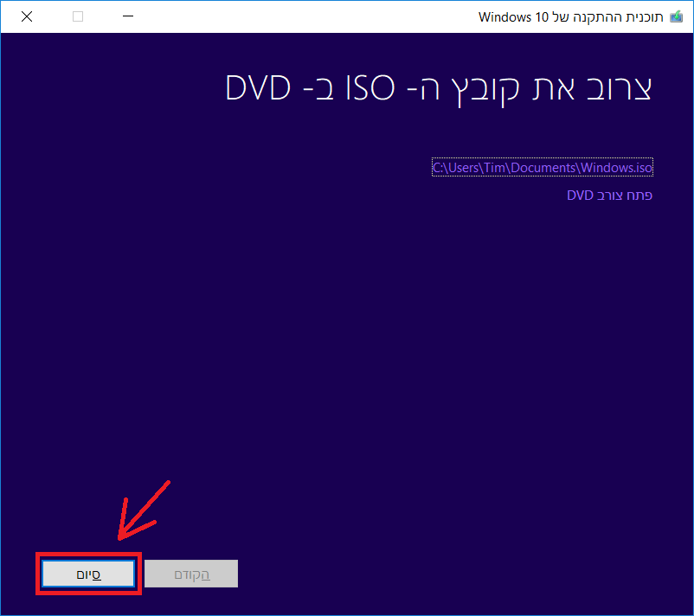Image resolution: width=694 pixels, height=616 pixels.
Task: Click the disabled maximize button
Action: pos(78,16)
